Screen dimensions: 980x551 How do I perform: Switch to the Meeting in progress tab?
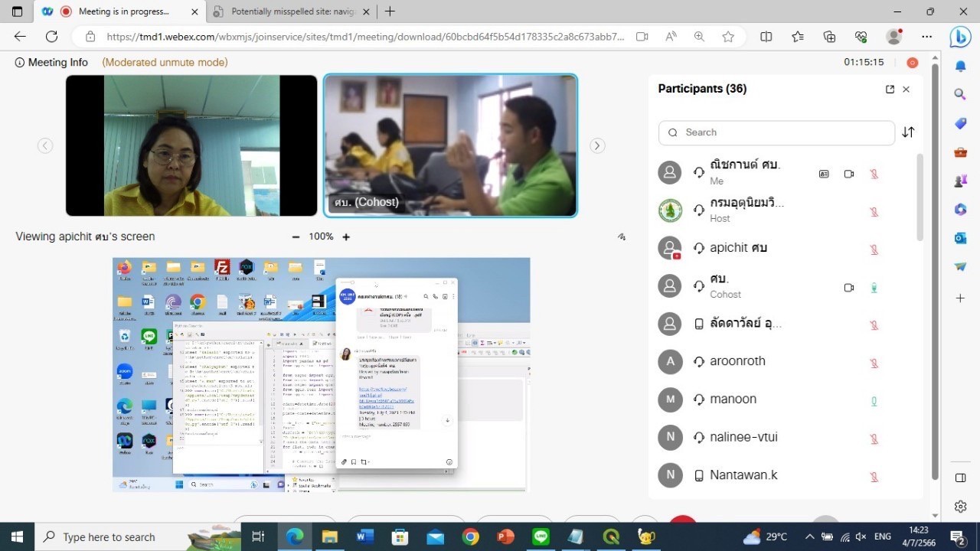point(122,11)
